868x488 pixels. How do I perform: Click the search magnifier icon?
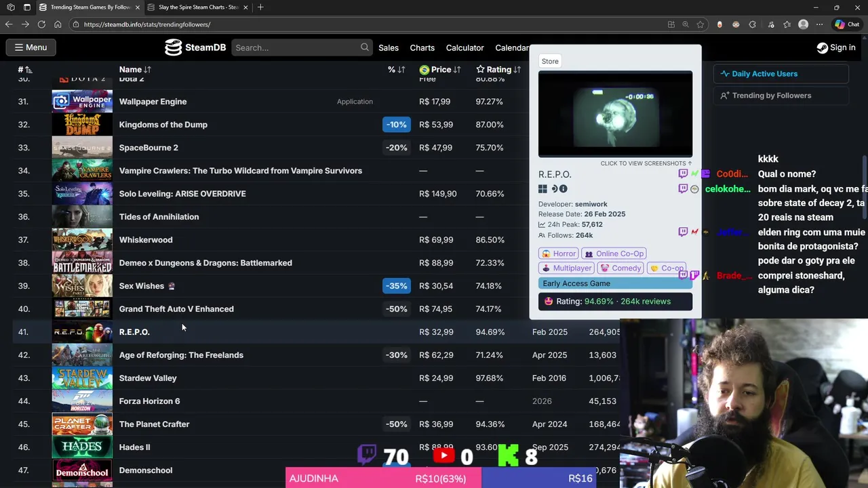coord(365,47)
